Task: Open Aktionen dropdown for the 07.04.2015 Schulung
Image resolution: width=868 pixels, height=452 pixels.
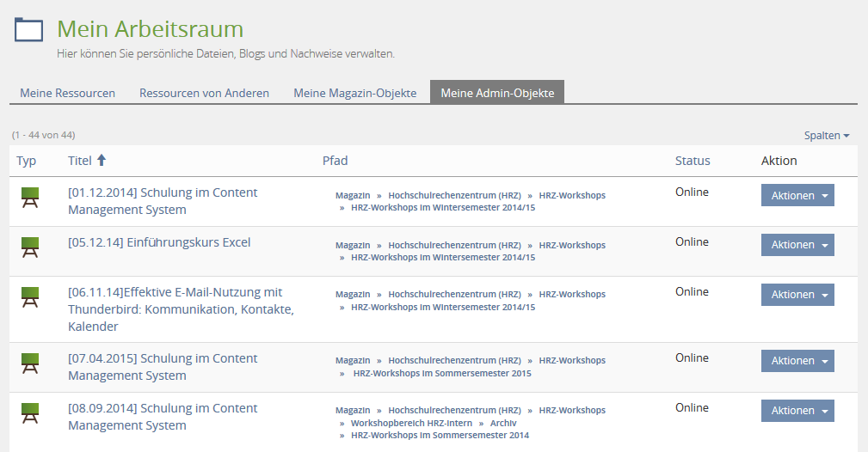Action: click(x=797, y=361)
